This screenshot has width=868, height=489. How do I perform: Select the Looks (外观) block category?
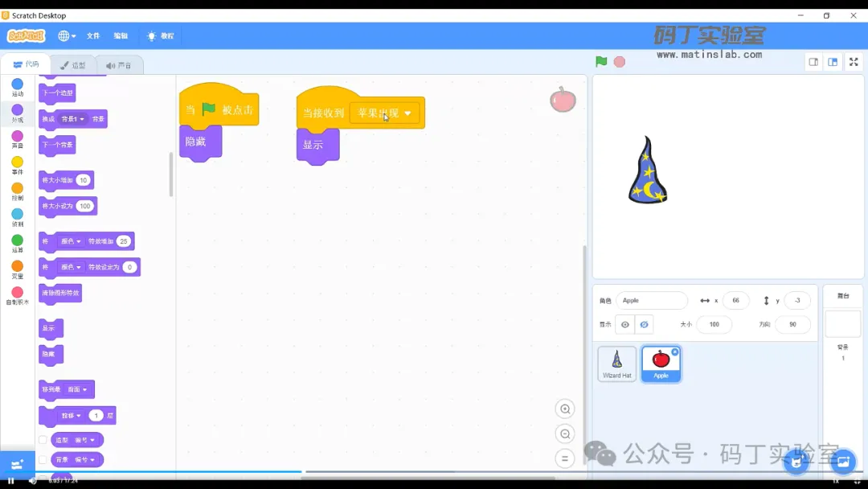coord(17,113)
